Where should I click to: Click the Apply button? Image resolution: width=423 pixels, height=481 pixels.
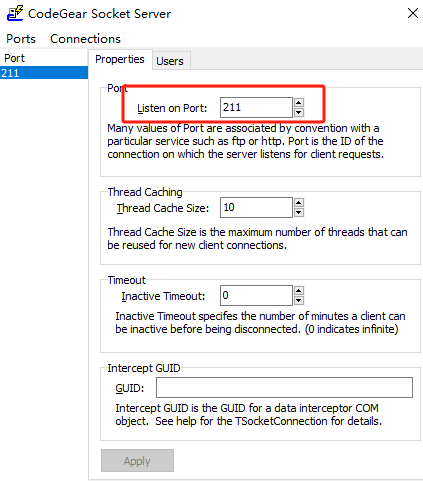(137, 461)
